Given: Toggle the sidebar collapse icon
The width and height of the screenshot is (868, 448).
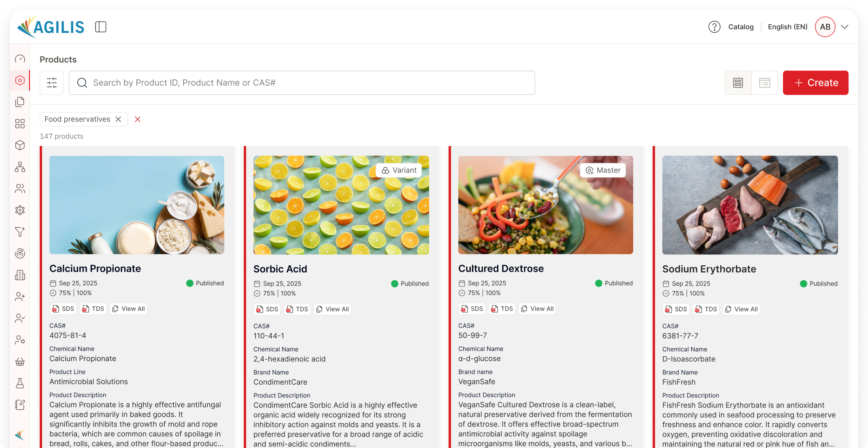Looking at the screenshot, I should 101,27.
